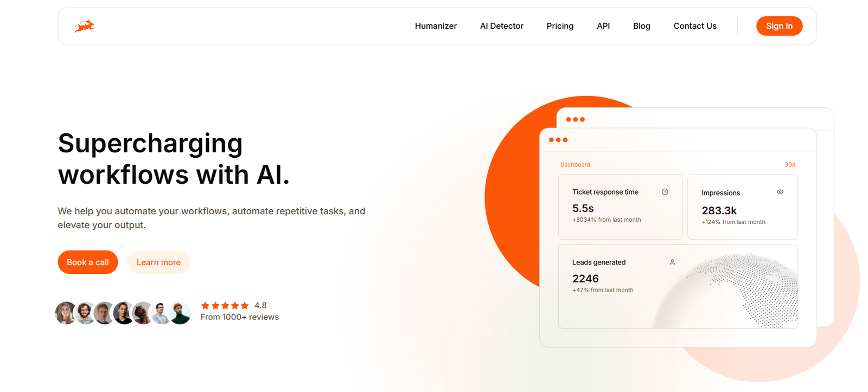Open the Contact Us page
The image size is (868, 392).
point(695,26)
